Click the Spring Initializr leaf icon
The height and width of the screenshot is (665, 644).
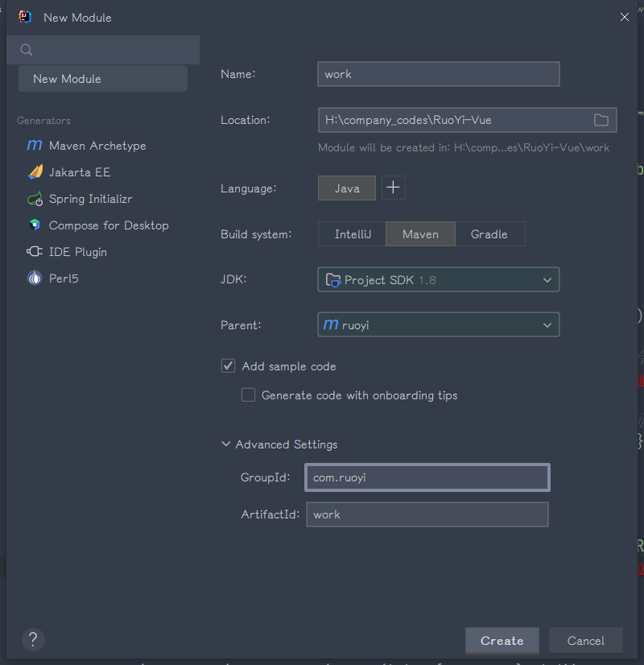[35, 199]
